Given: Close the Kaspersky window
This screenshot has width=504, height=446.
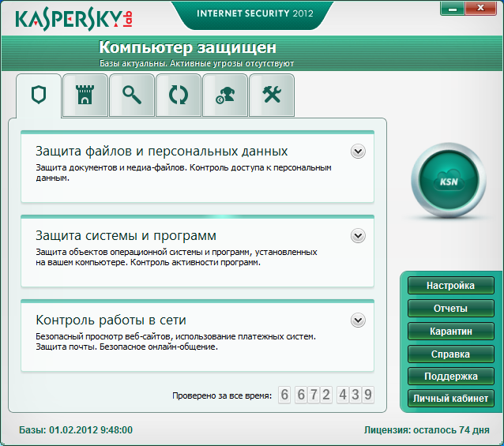Looking at the screenshot, I should point(480,9).
